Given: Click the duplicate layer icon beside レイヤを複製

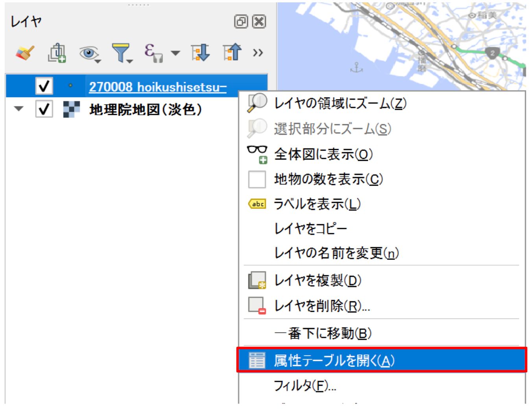Looking at the screenshot, I should coord(257,280).
